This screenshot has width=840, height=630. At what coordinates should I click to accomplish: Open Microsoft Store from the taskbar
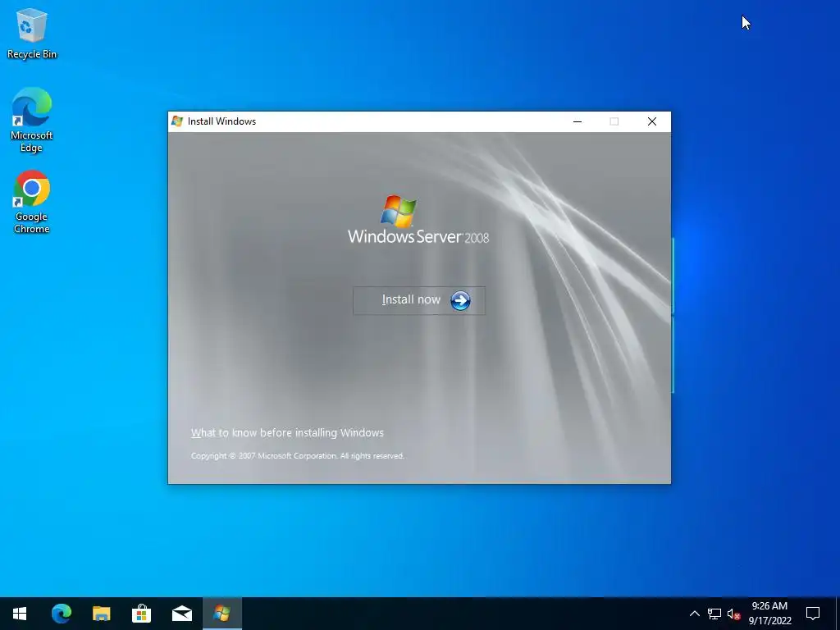pos(141,614)
